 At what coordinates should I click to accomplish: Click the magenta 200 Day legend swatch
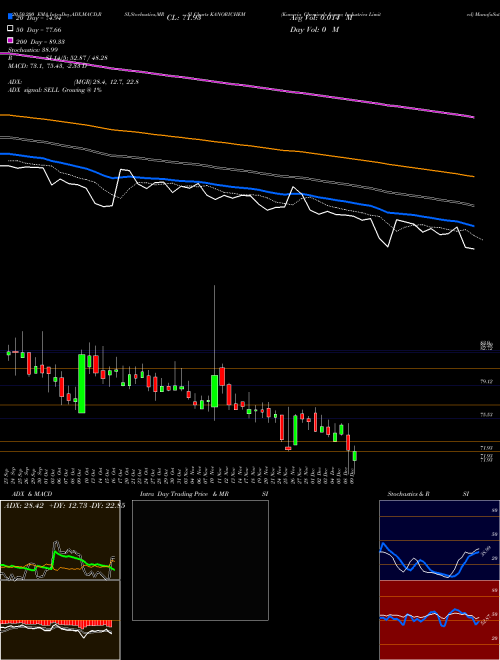pos(10,41)
